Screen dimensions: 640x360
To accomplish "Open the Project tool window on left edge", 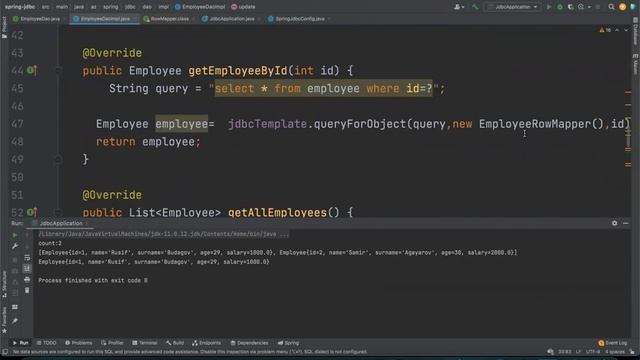I will click(4, 28).
